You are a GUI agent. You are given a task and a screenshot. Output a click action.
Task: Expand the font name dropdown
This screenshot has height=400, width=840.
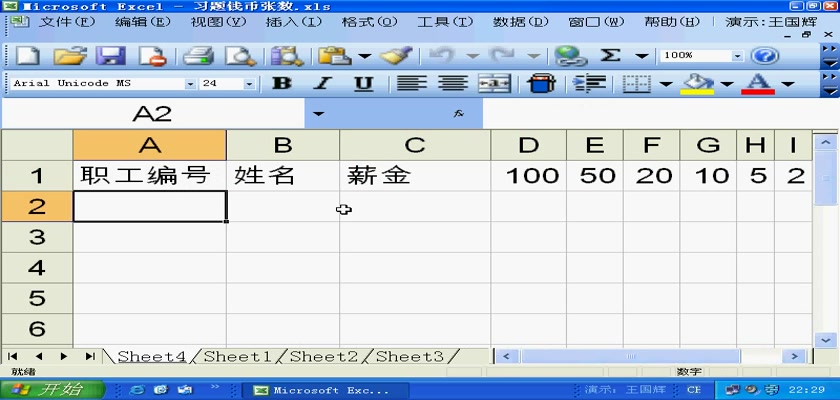click(190, 84)
